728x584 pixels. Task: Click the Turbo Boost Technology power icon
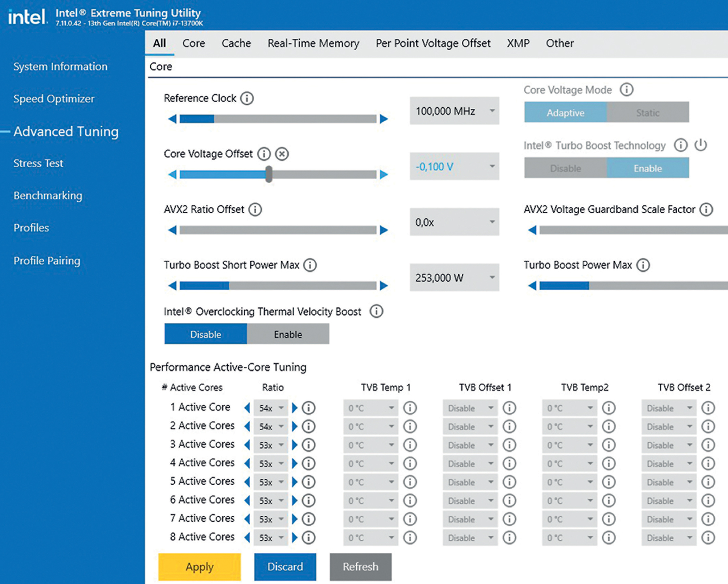pos(700,145)
